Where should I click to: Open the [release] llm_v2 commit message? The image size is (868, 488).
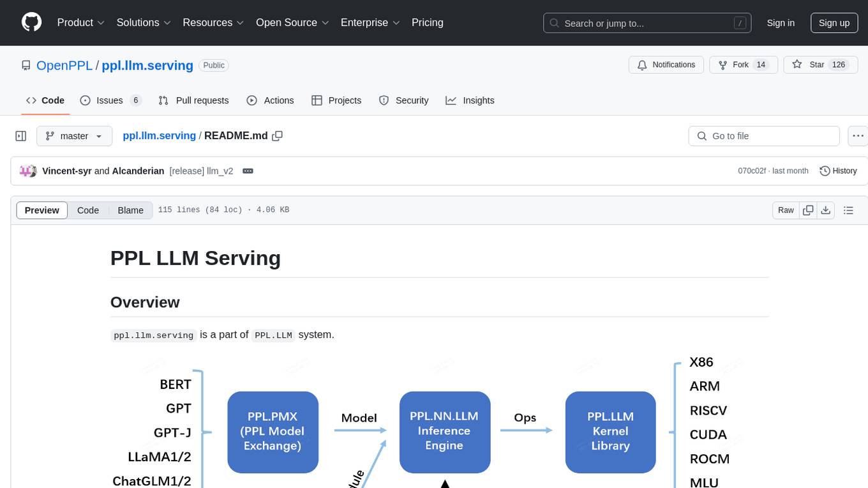point(201,171)
